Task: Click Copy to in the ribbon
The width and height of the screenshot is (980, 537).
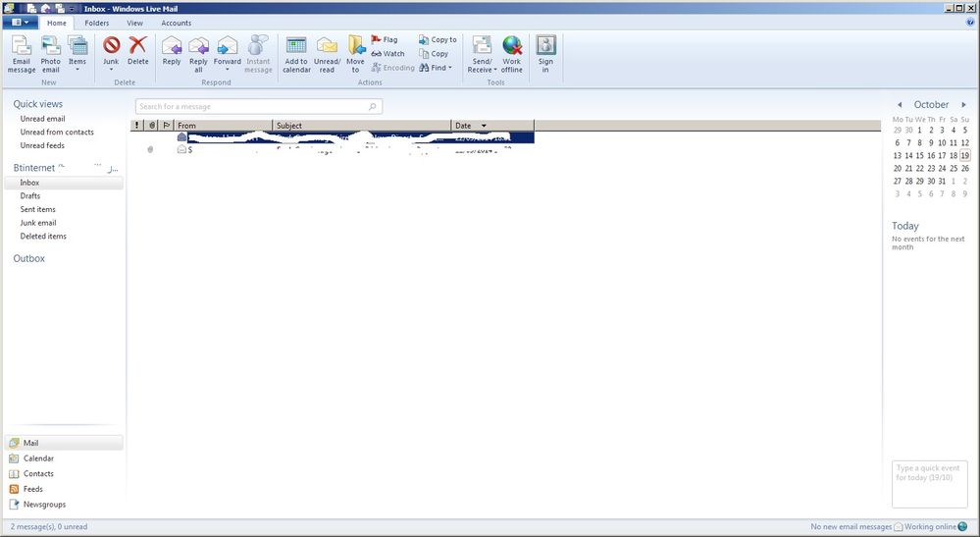Action: 438,39
